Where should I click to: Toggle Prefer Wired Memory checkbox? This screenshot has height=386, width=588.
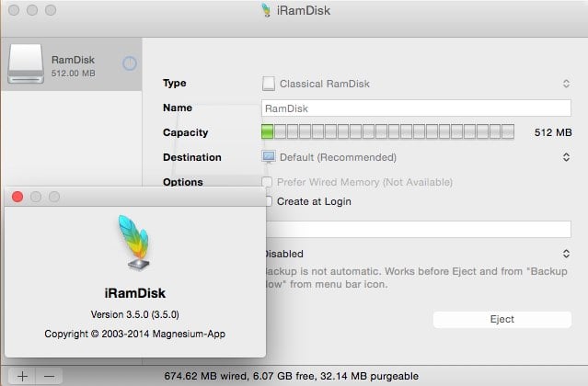pos(267,182)
